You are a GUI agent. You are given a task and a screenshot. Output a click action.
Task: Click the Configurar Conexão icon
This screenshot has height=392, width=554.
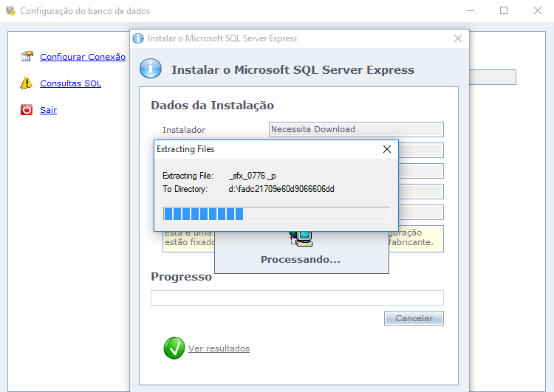point(27,56)
